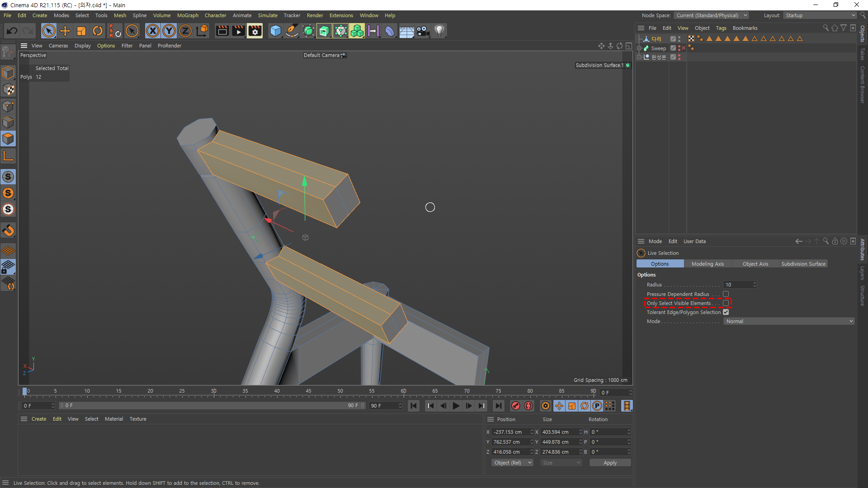Viewport: 868px width, 488px height.
Task: Open the MoGraph menu
Action: point(188,15)
